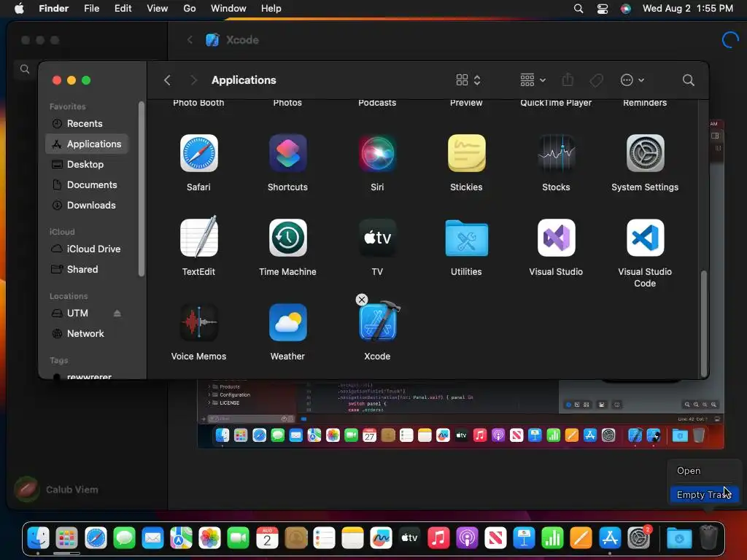Image resolution: width=747 pixels, height=560 pixels.
Task: Open the Edit menu
Action: (123, 9)
